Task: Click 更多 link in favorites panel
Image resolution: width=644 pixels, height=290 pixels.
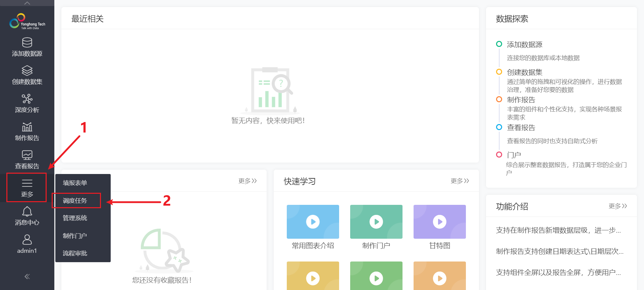Action: pos(248,181)
